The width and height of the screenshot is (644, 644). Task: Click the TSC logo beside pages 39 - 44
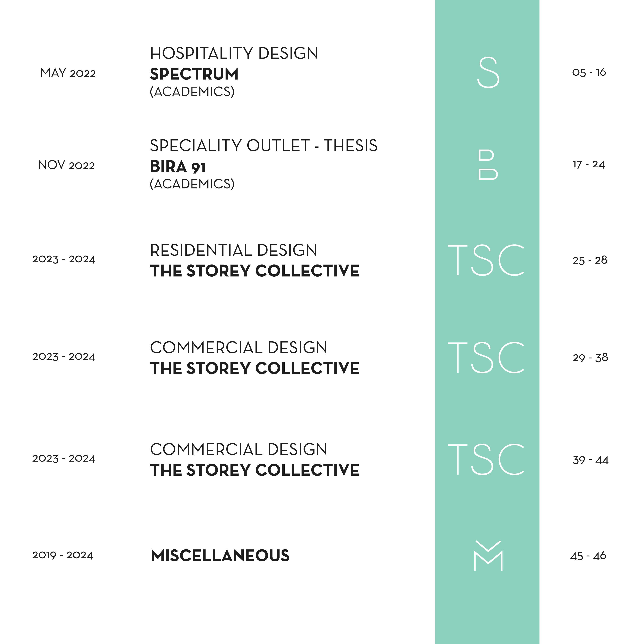486,459
